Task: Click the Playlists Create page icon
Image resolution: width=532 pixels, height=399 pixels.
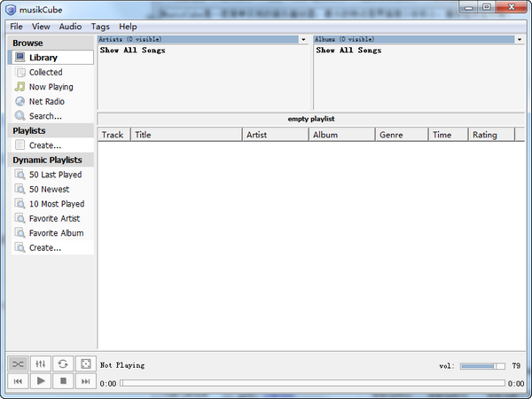Action: pyautogui.click(x=20, y=145)
